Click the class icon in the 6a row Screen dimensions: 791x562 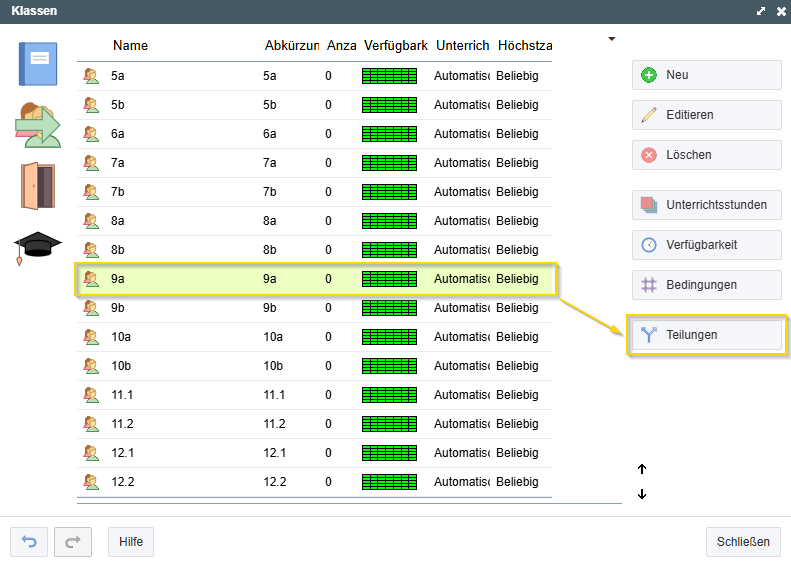pyautogui.click(x=91, y=134)
